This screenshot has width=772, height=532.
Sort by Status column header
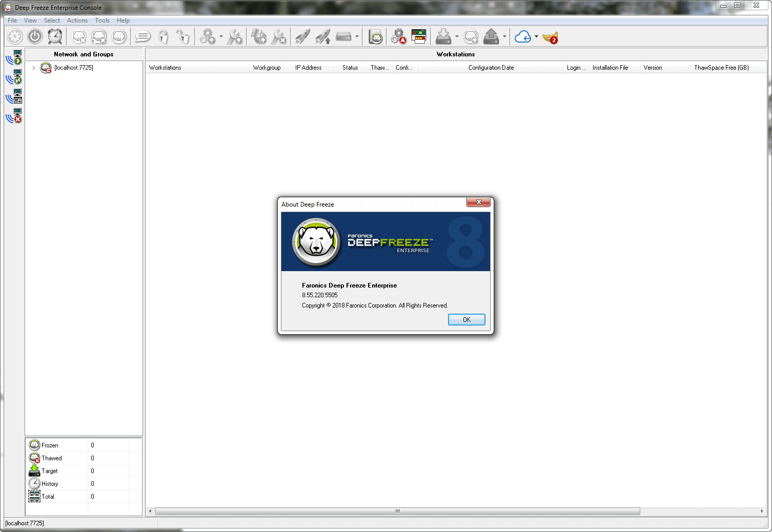click(x=350, y=68)
